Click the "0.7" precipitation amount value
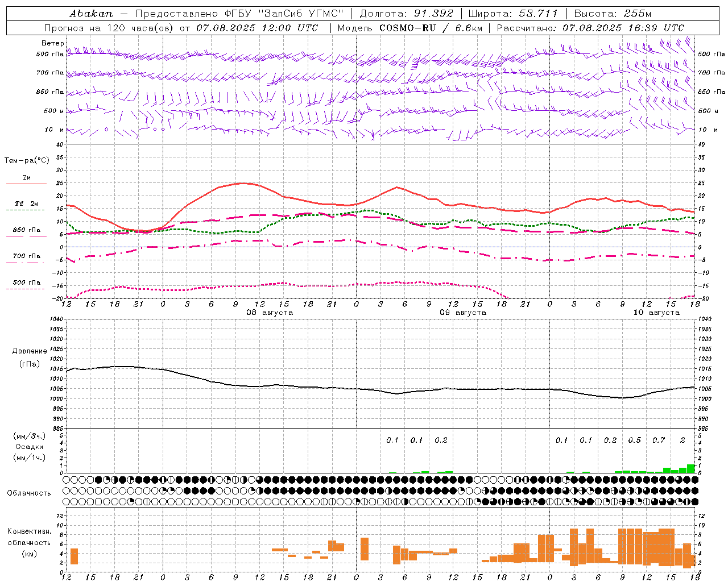This screenshot has width=728, height=582. coord(659,440)
